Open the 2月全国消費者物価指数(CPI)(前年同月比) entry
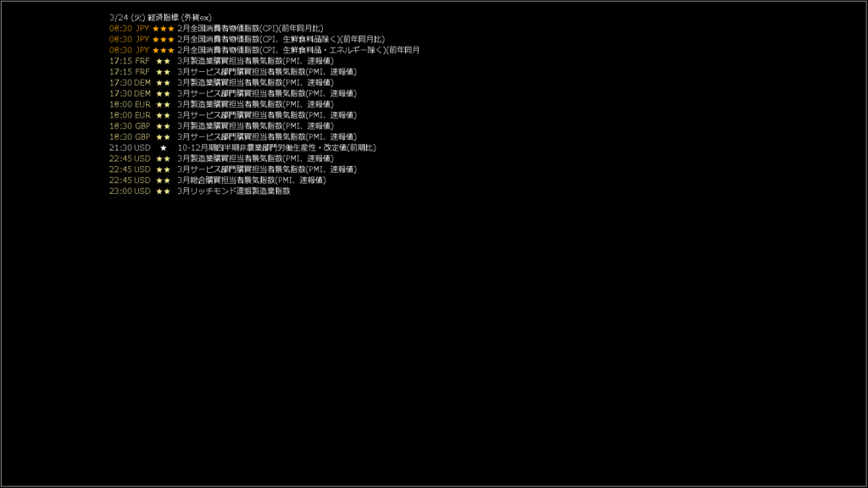868x488 pixels. click(x=250, y=28)
